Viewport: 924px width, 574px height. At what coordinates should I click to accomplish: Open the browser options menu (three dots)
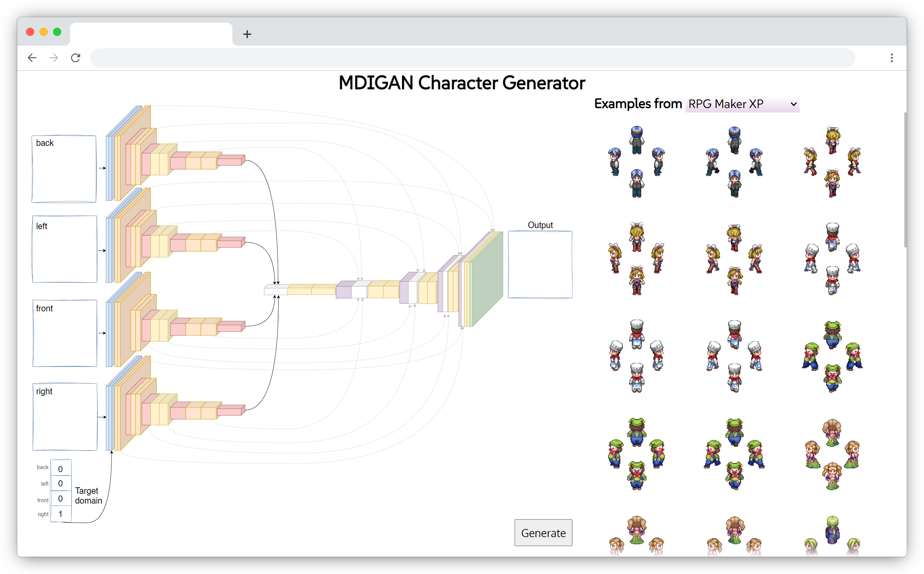[x=892, y=58]
